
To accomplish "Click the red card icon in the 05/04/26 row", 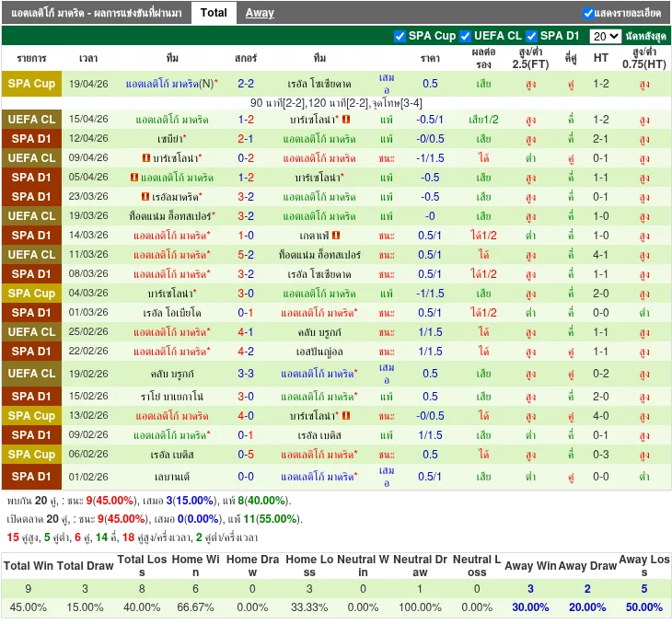I will 135,178.
